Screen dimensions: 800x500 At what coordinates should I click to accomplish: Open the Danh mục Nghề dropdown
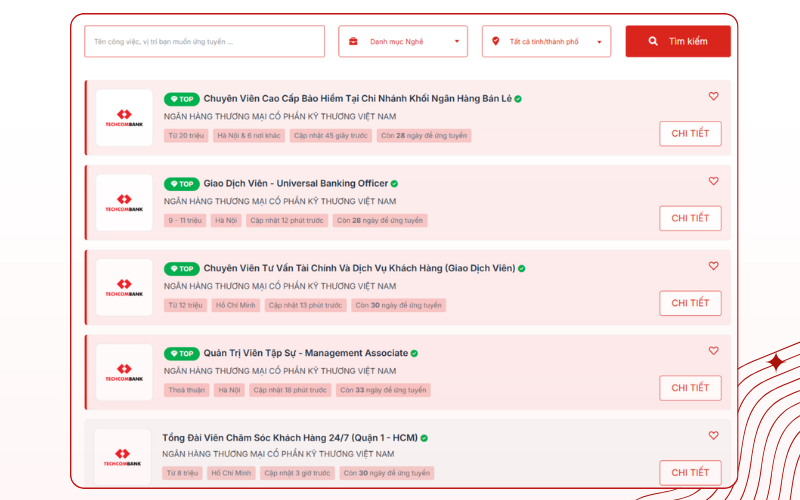pos(403,41)
